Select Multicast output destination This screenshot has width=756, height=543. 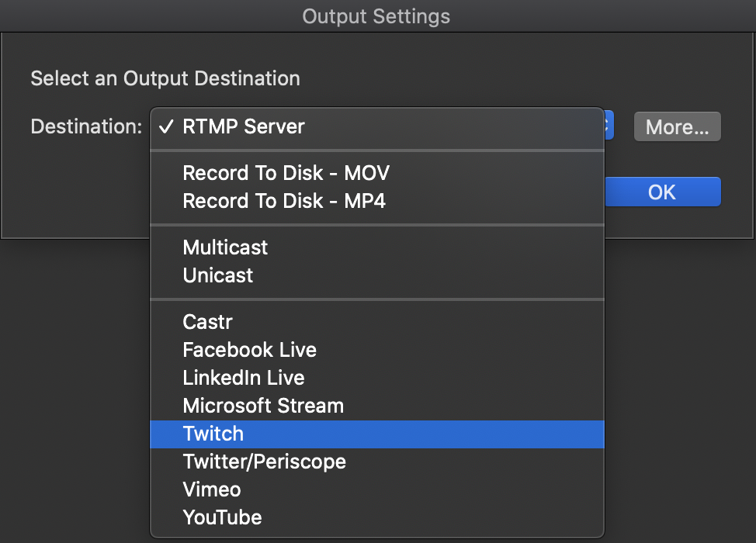pos(225,247)
